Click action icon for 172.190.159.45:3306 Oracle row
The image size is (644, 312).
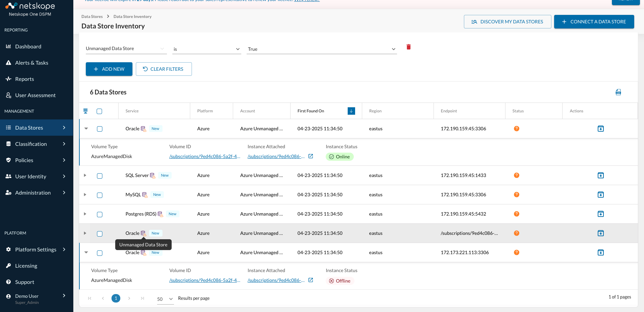[x=601, y=129]
